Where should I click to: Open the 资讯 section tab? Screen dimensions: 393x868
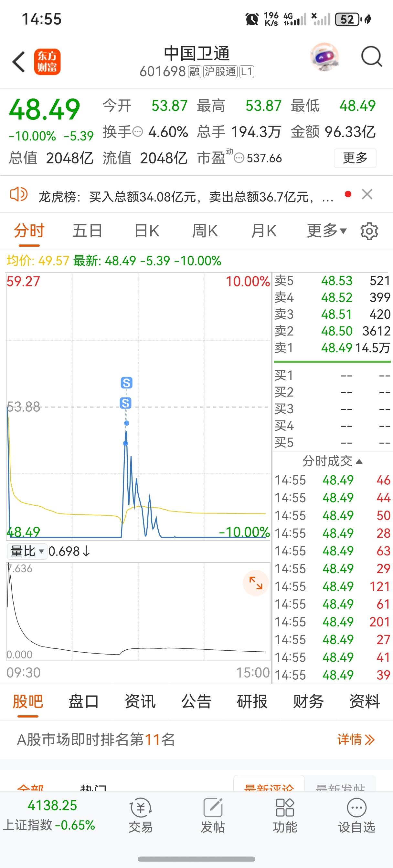click(140, 702)
